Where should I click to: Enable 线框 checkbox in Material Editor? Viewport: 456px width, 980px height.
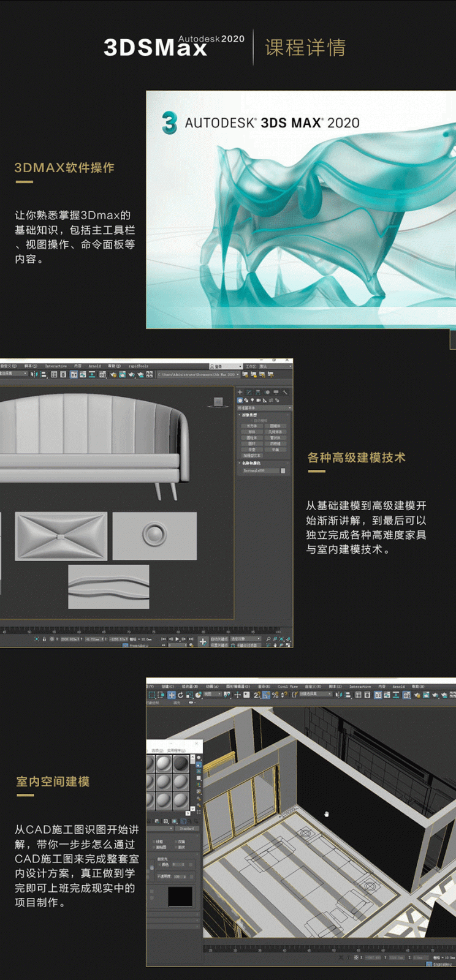tap(154, 842)
